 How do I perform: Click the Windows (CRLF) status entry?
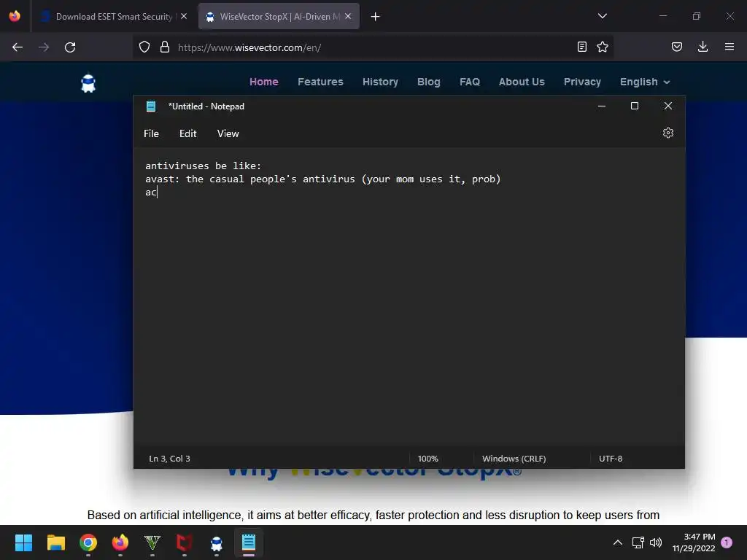514,459
